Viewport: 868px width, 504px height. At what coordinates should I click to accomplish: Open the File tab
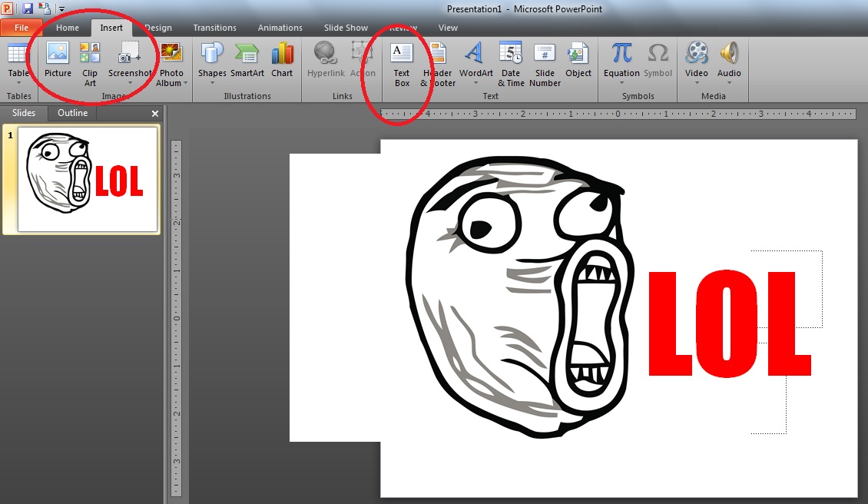[x=22, y=28]
